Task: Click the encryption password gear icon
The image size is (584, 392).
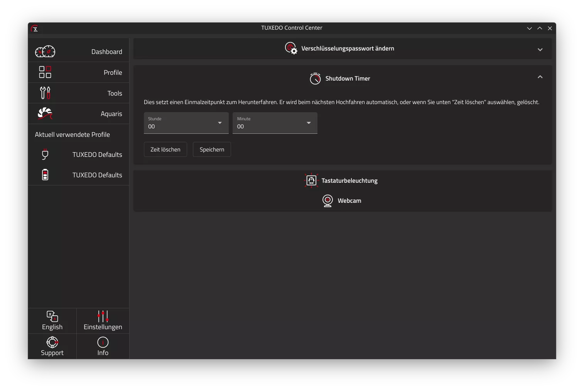Action: pos(291,48)
